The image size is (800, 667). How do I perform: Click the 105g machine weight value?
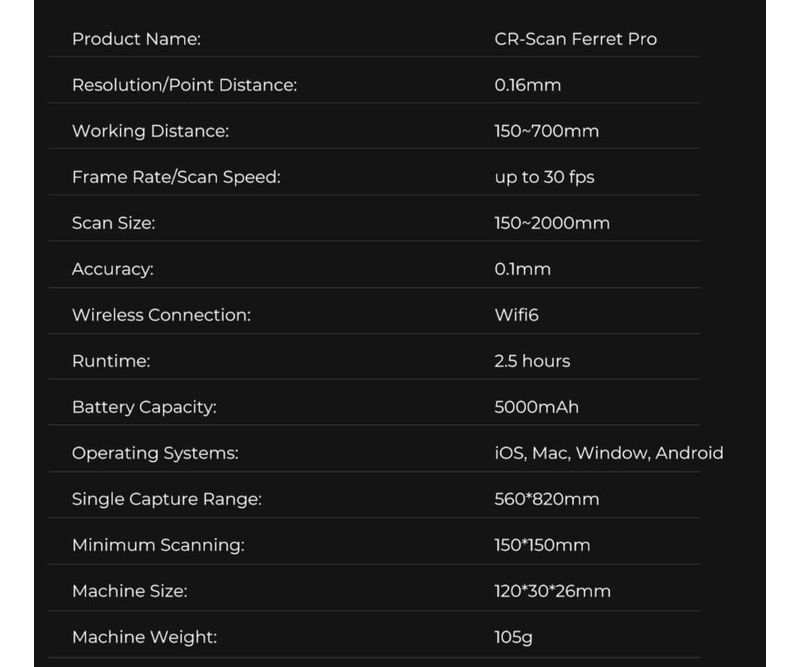[x=513, y=637]
